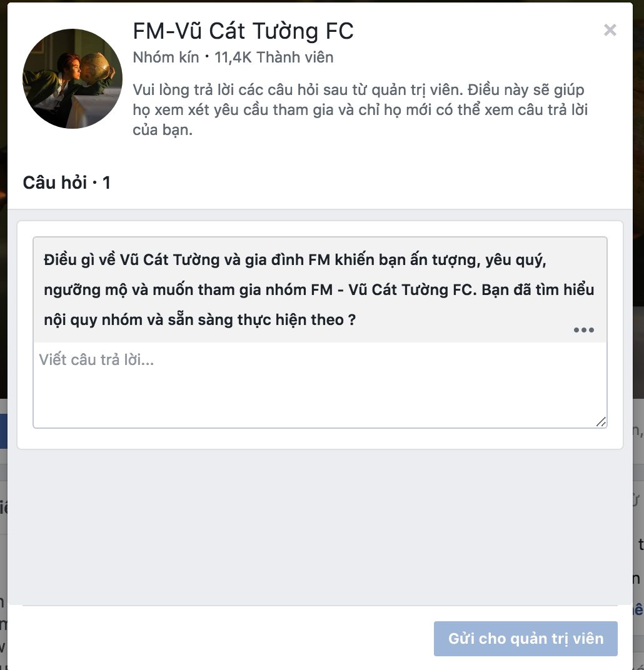The width and height of the screenshot is (644, 670).
Task: Select the "Câu hỏi · 1" heading
Action: (x=67, y=183)
